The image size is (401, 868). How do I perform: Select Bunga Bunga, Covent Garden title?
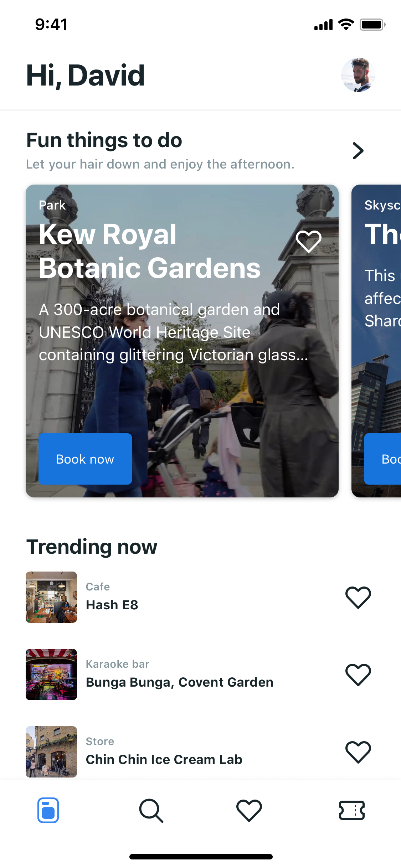pos(180,682)
